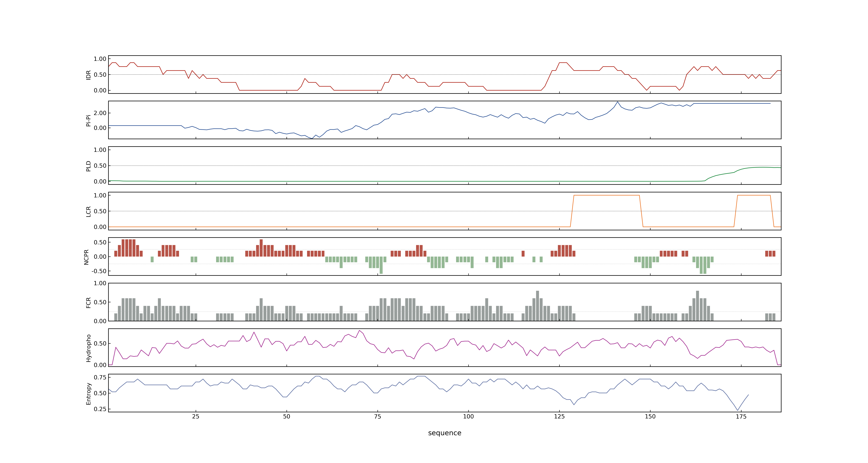Click x-axis tick label 25
This screenshot has height=463, width=868.
point(196,417)
